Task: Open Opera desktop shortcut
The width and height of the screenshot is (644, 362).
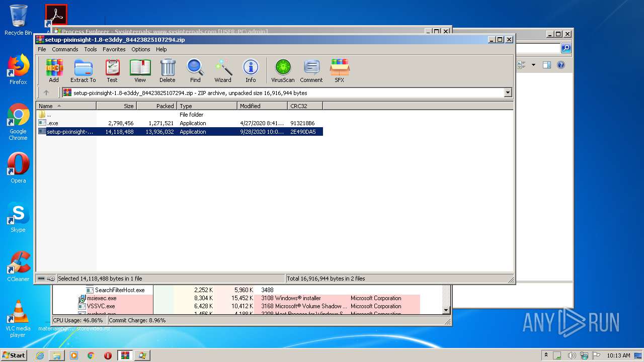Action: [18, 168]
